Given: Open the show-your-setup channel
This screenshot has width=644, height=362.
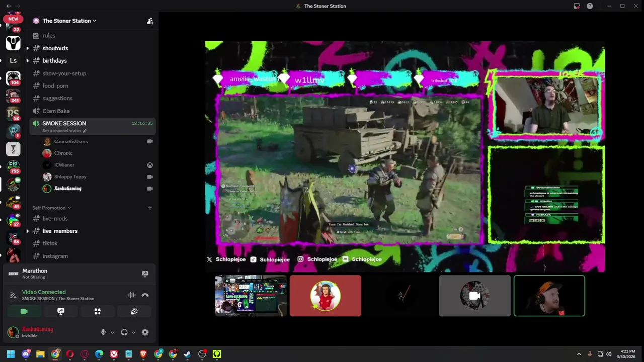Looking at the screenshot, I should (64, 73).
